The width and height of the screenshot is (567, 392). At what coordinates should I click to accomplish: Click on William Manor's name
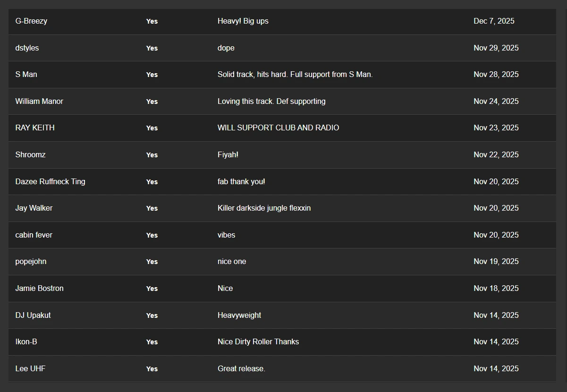(x=39, y=102)
